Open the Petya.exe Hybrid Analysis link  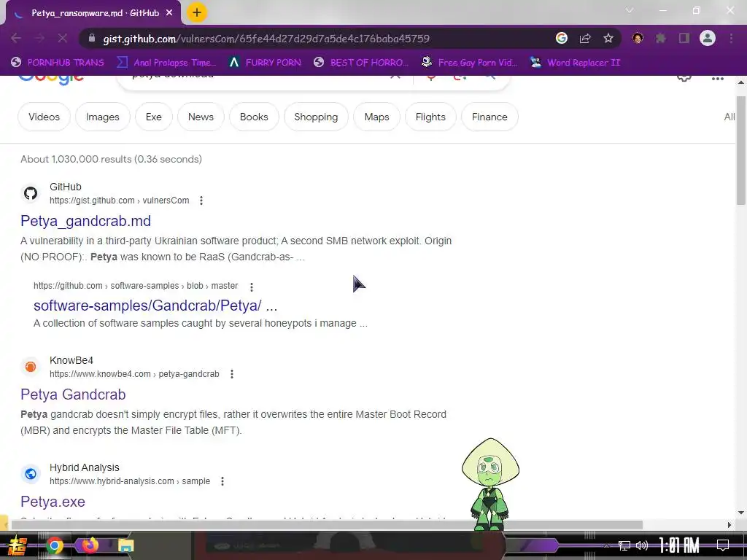53,502
